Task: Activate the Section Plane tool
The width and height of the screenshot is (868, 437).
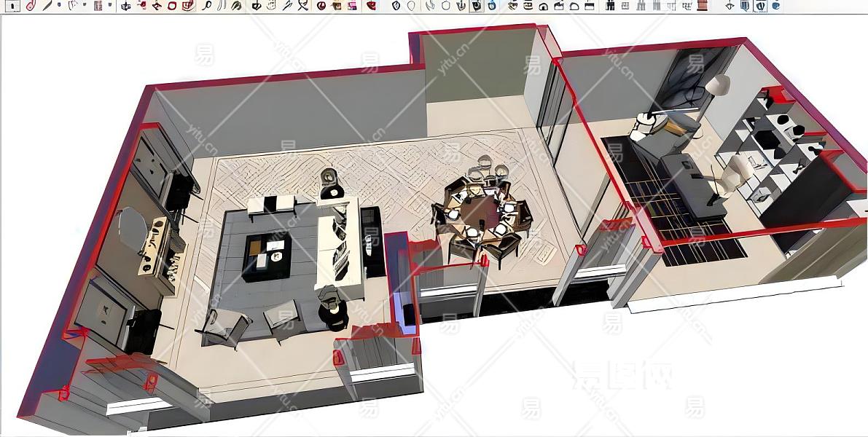Action: click(x=729, y=6)
